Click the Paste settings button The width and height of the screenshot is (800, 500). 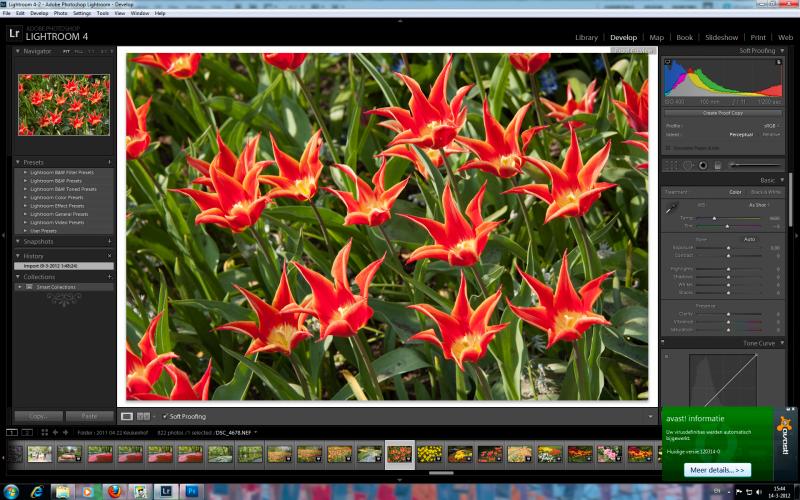point(89,416)
